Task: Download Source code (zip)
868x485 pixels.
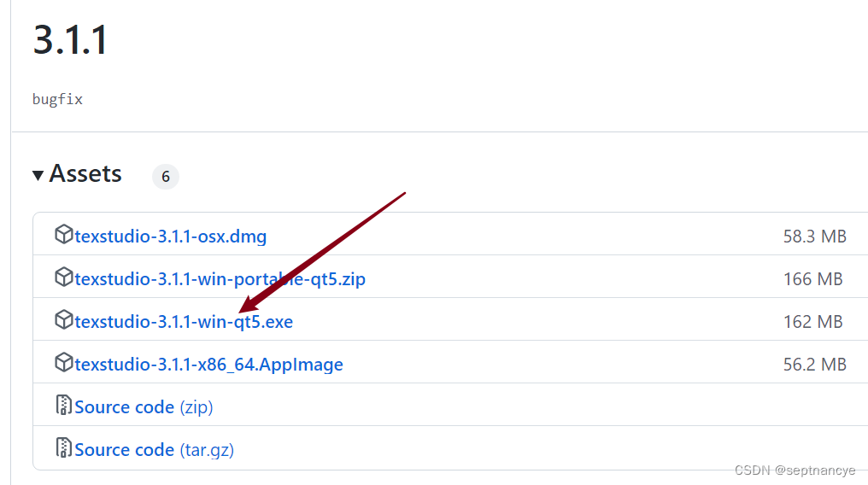Action: click(144, 407)
